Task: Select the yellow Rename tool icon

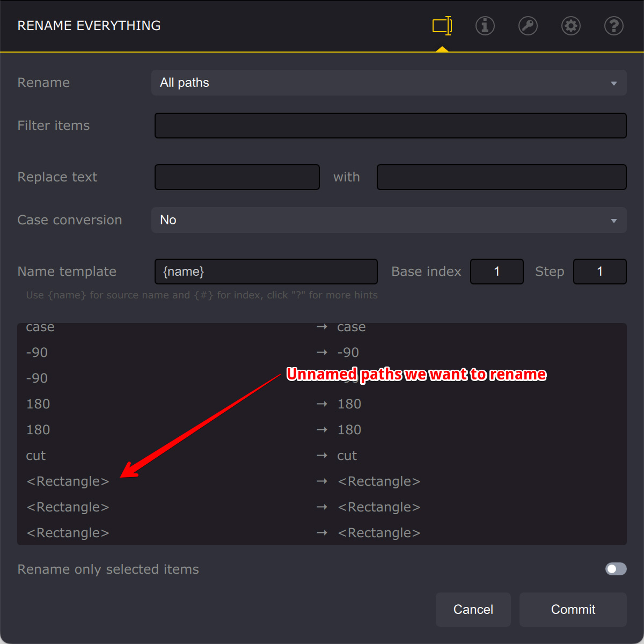Action: click(441, 26)
